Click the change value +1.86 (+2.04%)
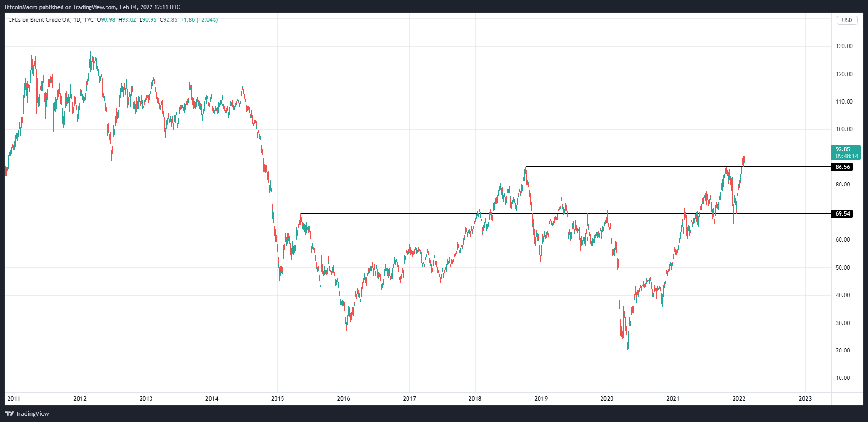 coord(199,20)
